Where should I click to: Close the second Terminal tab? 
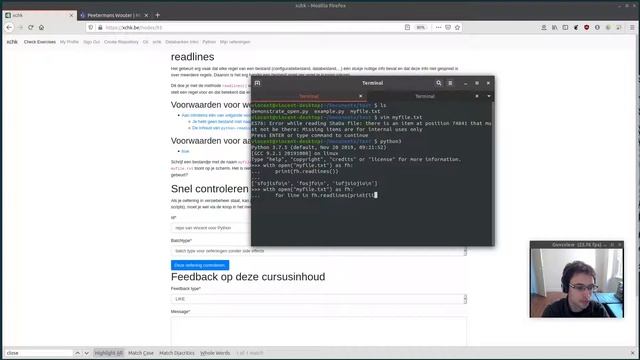[x=477, y=96]
